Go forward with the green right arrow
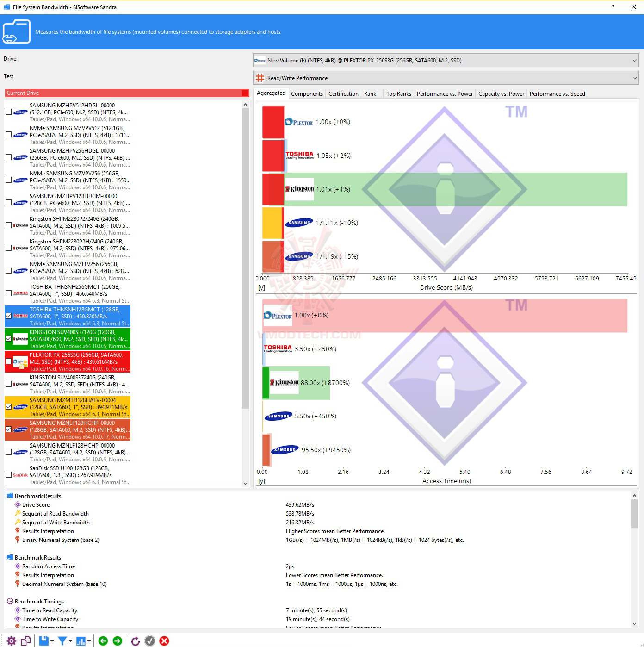644x647 pixels. (118, 641)
